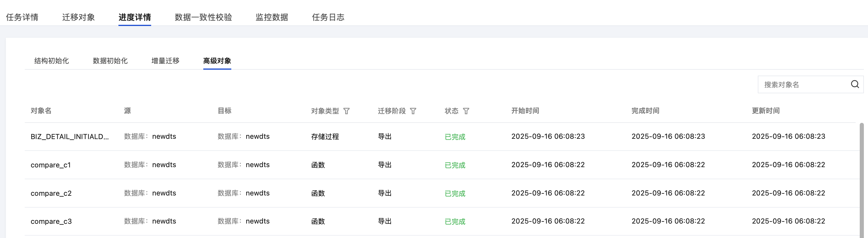Select the 数据初始化 sub-tab

(x=110, y=61)
